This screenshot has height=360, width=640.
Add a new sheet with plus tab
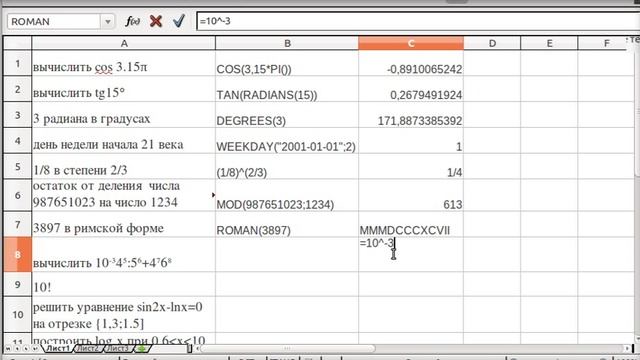(x=142, y=348)
